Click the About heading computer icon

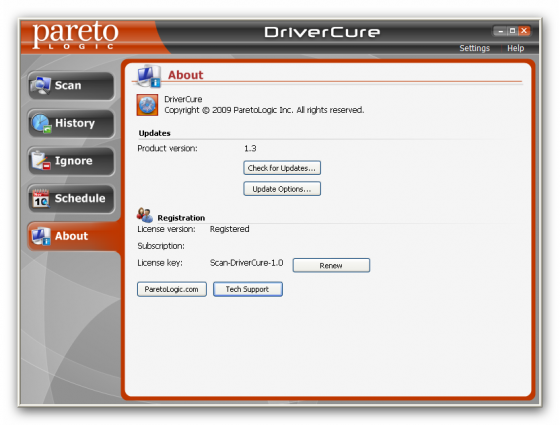tap(149, 76)
